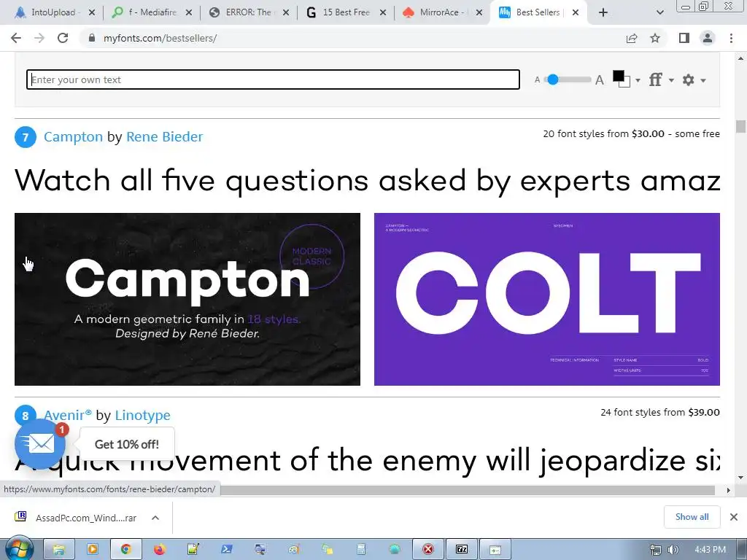Open the Chrome profile avatar menu
Screen dimensions: 747x560
pos(708,38)
